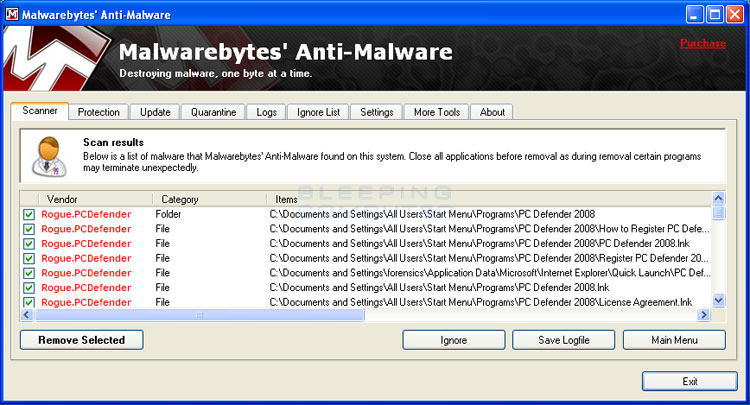Open the Logs tab
This screenshot has height=405, width=750.
tap(266, 112)
